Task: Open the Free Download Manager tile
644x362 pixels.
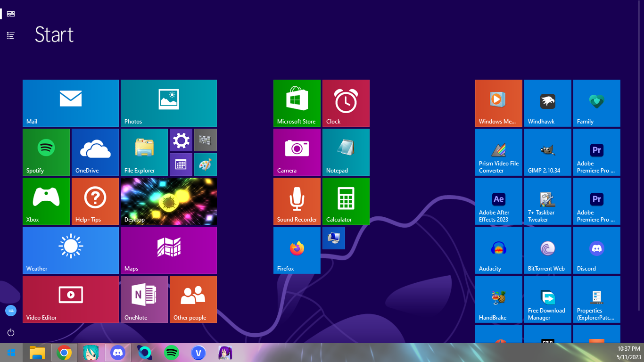Action: [x=548, y=299]
